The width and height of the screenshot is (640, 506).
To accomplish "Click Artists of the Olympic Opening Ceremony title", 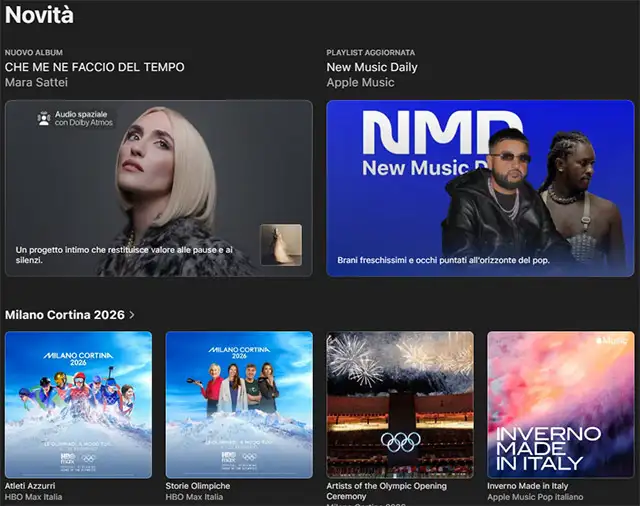I will [387, 491].
